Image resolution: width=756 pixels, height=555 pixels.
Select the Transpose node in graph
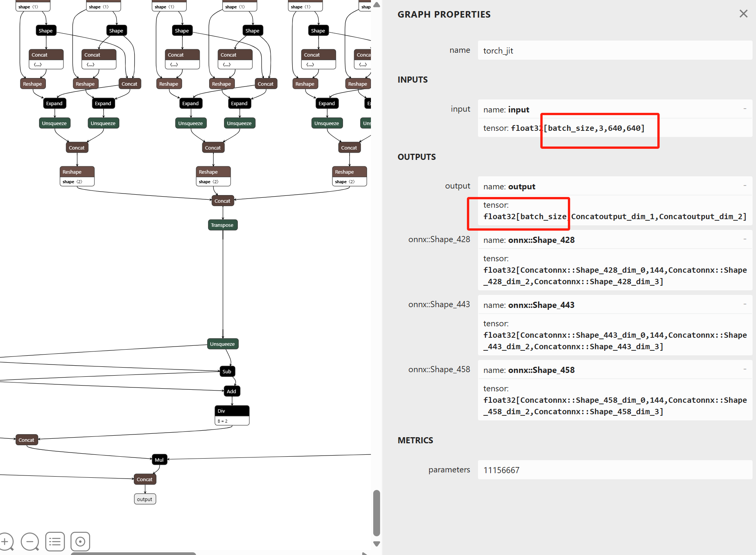(x=223, y=225)
